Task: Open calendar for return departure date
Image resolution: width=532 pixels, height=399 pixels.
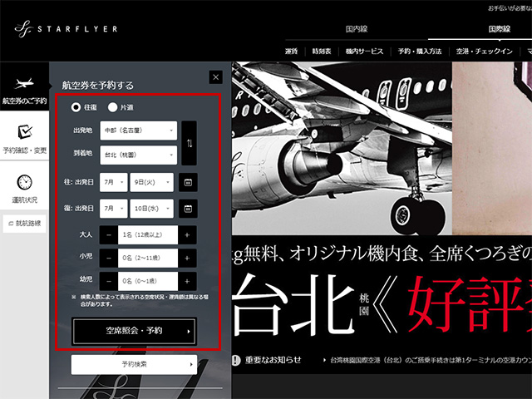Action: pyautogui.click(x=189, y=208)
